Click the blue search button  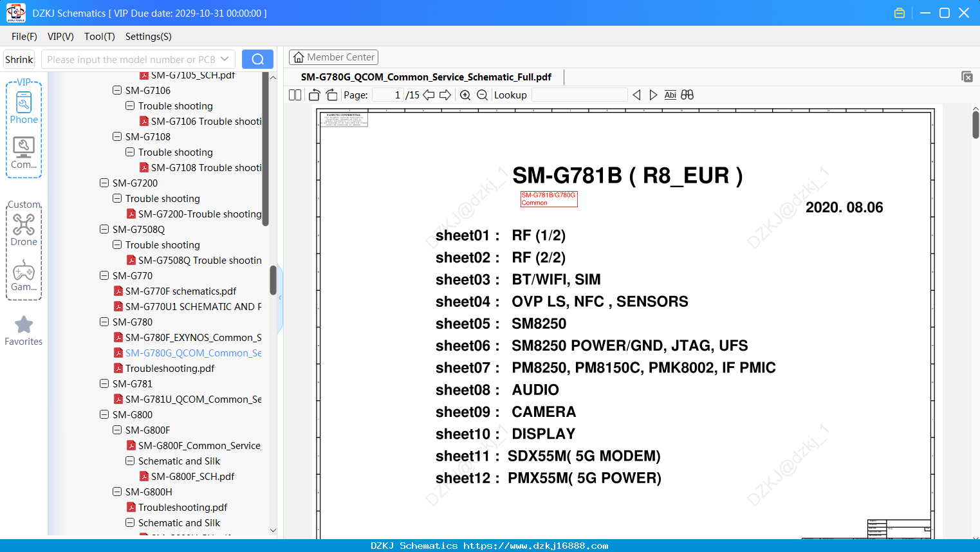tap(257, 59)
